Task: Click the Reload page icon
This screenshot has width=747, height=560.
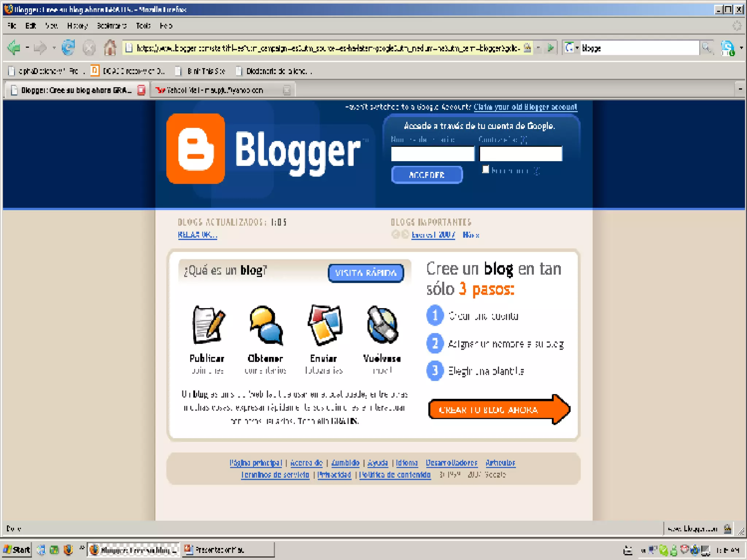Action: pyautogui.click(x=68, y=48)
